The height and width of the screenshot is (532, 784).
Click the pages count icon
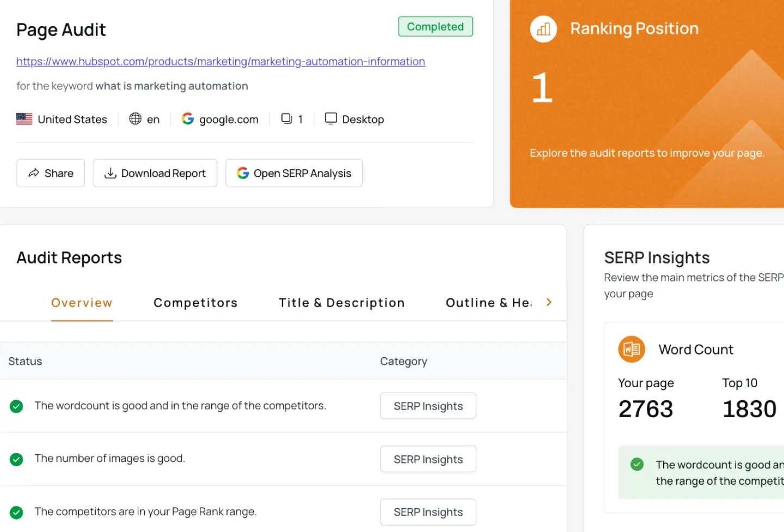286,119
